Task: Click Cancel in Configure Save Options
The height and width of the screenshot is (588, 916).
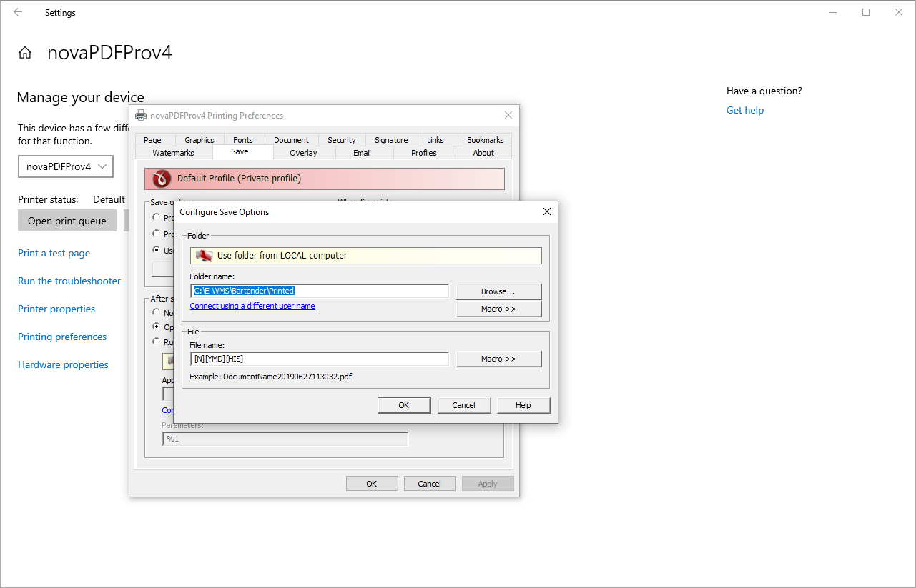Action: pyautogui.click(x=464, y=405)
